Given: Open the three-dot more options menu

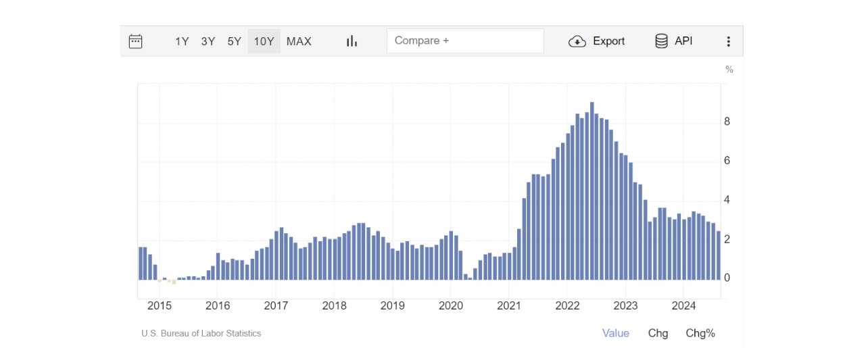Looking at the screenshot, I should 728,41.
